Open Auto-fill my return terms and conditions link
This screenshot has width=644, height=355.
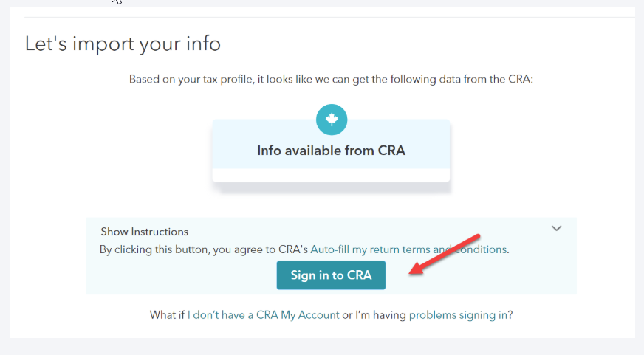[408, 249]
